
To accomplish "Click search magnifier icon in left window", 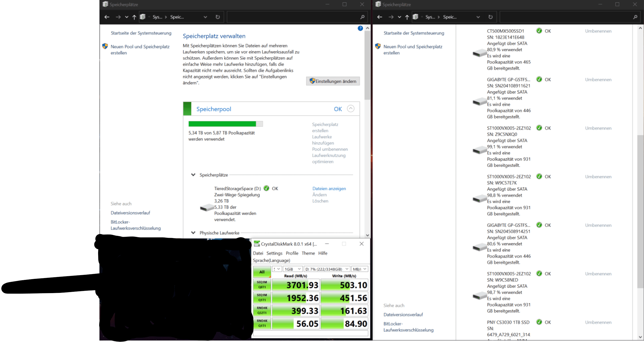I will [362, 17].
